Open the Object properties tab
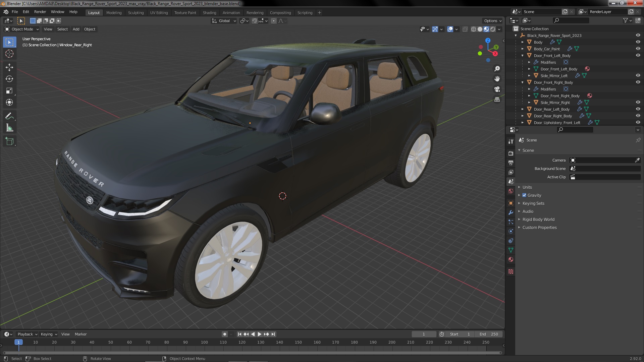The height and width of the screenshot is (362, 644). point(511,203)
